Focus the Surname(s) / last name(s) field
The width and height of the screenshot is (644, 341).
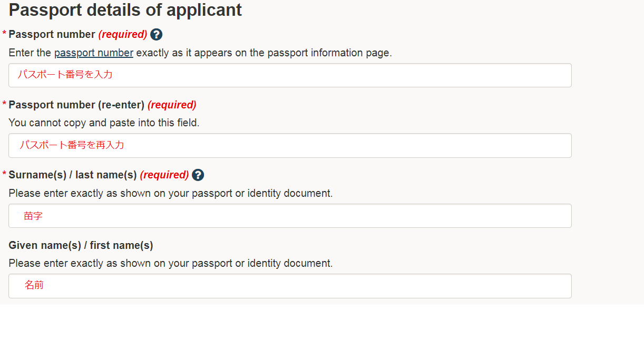(290, 216)
